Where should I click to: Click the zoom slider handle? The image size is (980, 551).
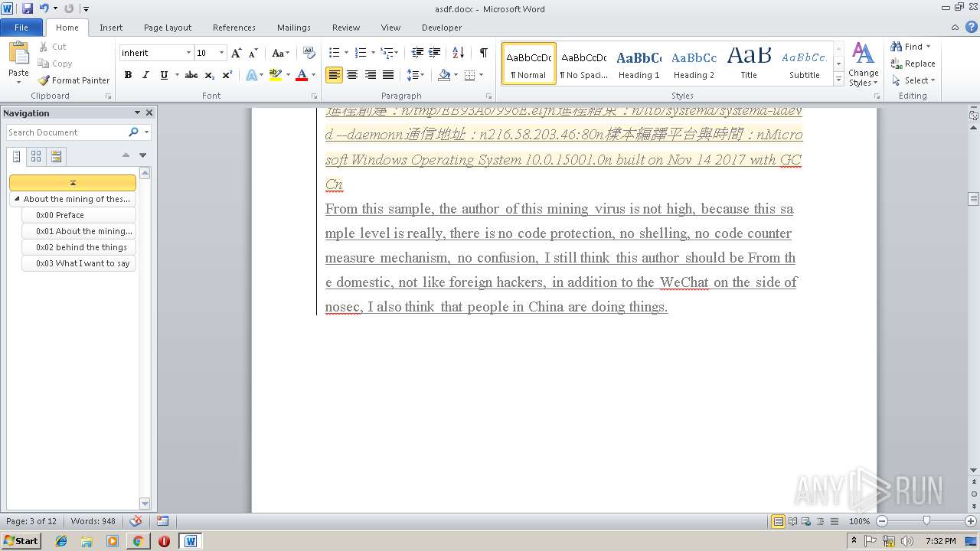(x=926, y=521)
